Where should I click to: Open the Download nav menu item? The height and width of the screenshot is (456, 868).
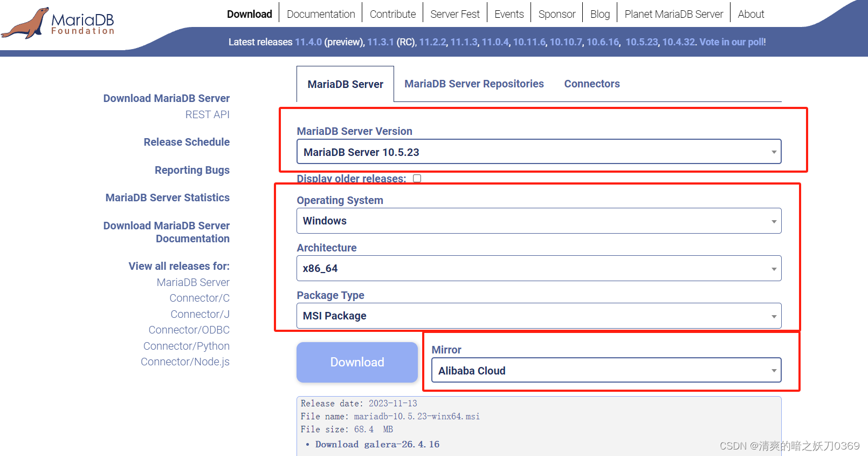click(x=249, y=14)
